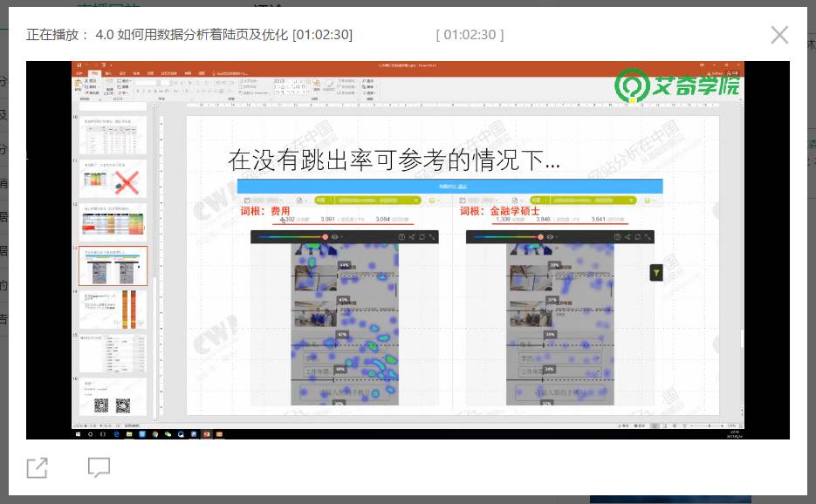The height and width of the screenshot is (504, 816).
Task: Open WeChat from the taskbar
Action: pyautogui.click(x=168, y=433)
